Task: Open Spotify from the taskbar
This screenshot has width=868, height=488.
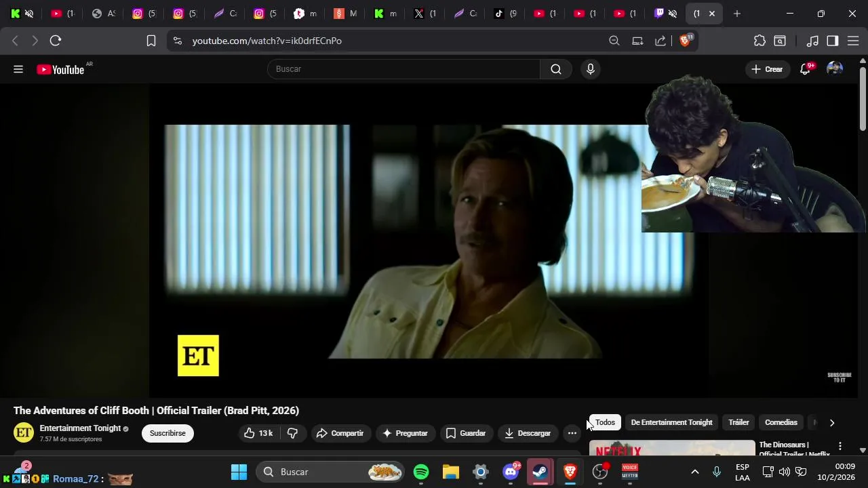Action: (x=421, y=472)
